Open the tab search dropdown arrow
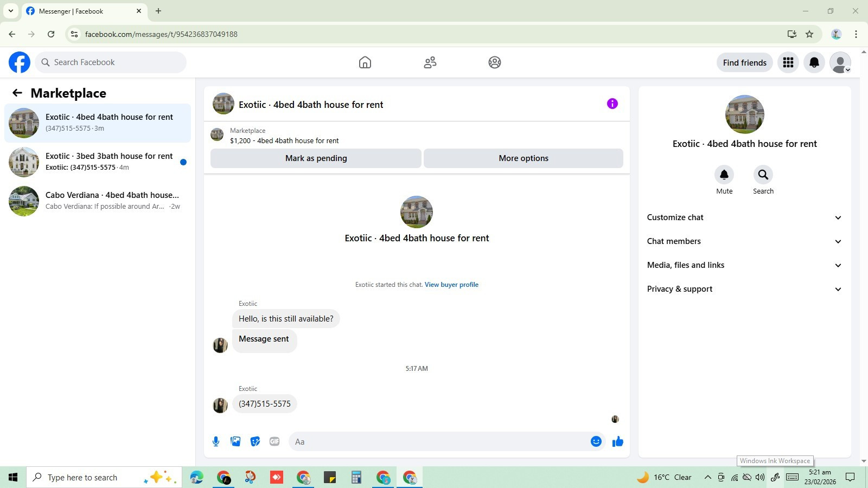This screenshot has width=868, height=488. pos(11,11)
